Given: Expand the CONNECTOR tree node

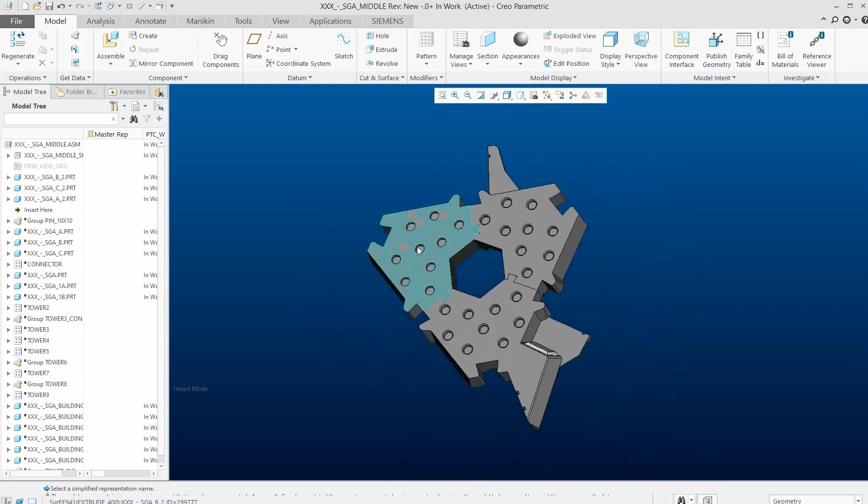Looking at the screenshot, I should click(x=8, y=264).
